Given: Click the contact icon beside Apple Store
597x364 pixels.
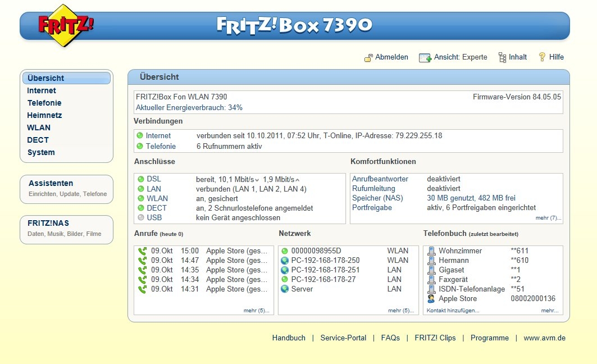Looking at the screenshot, I should 431,298.
